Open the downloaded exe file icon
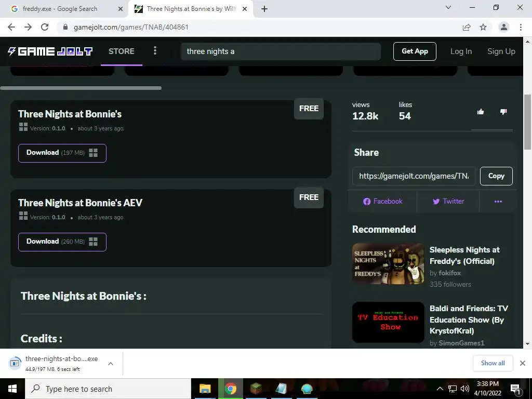 [15, 363]
